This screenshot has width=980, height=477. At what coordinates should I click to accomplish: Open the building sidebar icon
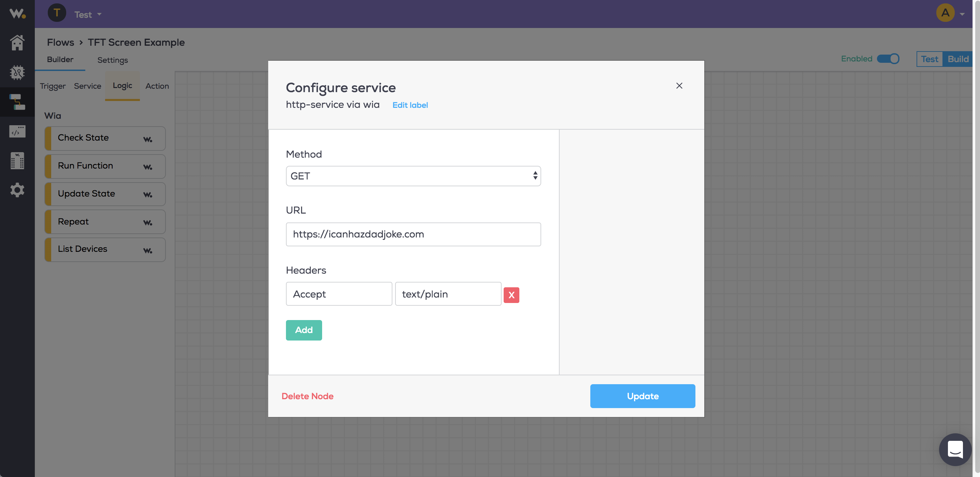[x=17, y=160]
